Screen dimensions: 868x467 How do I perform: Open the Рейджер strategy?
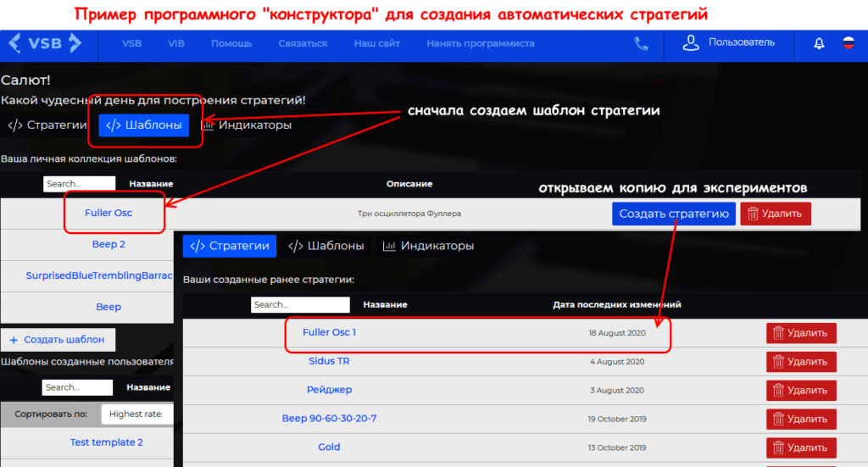(x=330, y=390)
